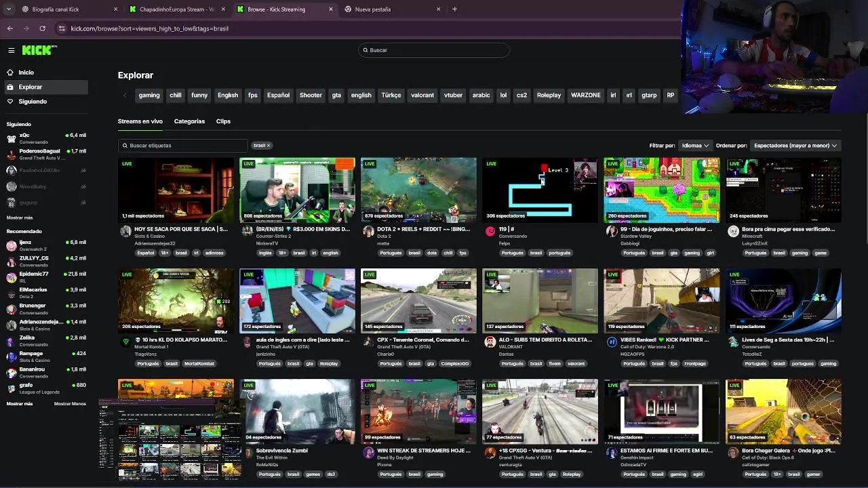Click xQc avatar in Siguiendo list
Screen dimensions: 868x488
(x=12, y=138)
